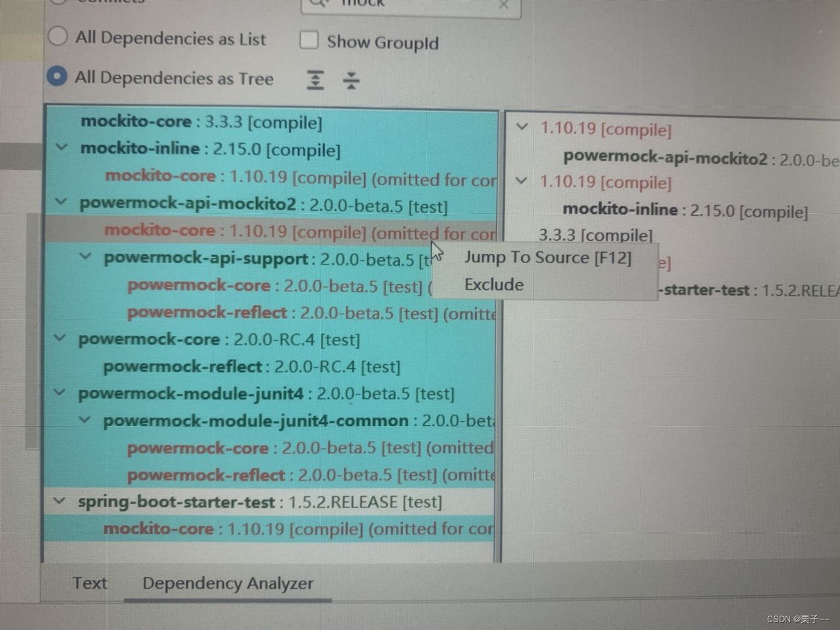Click the Expand All tree icon
The width and height of the screenshot is (840, 630).
pyautogui.click(x=316, y=80)
